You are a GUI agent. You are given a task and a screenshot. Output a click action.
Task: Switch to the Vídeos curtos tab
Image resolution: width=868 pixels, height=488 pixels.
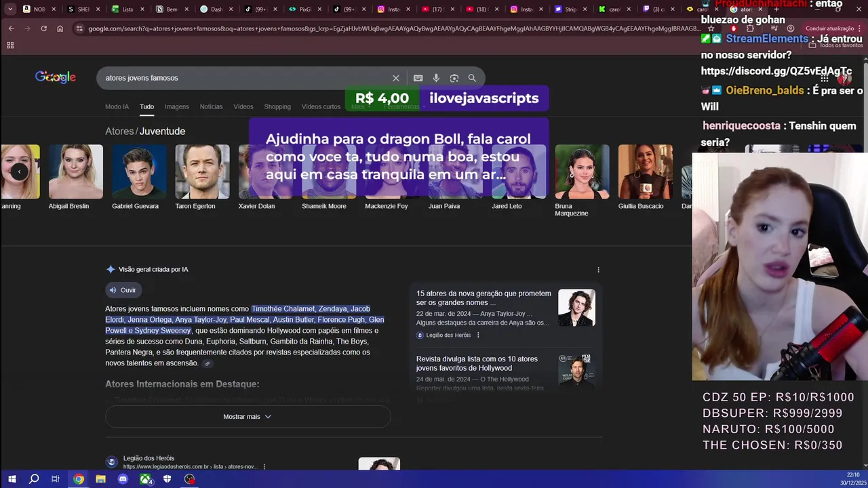(x=321, y=107)
